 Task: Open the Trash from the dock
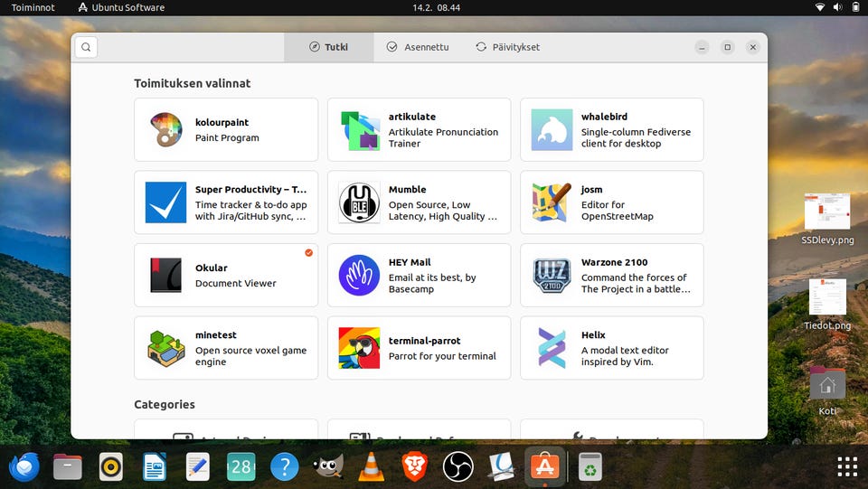pos(590,467)
